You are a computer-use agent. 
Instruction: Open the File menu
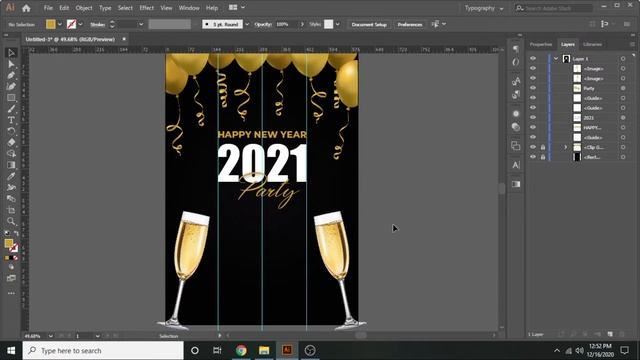point(48,8)
